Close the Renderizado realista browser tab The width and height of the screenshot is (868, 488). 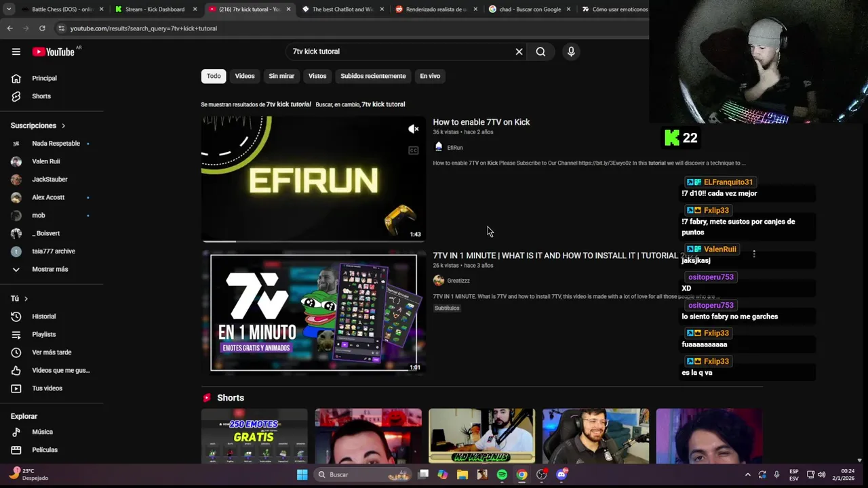(x=475, y=9)
